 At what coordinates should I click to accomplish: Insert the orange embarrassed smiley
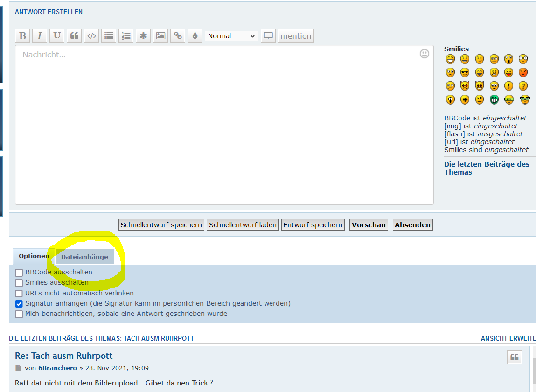(523, 72)
